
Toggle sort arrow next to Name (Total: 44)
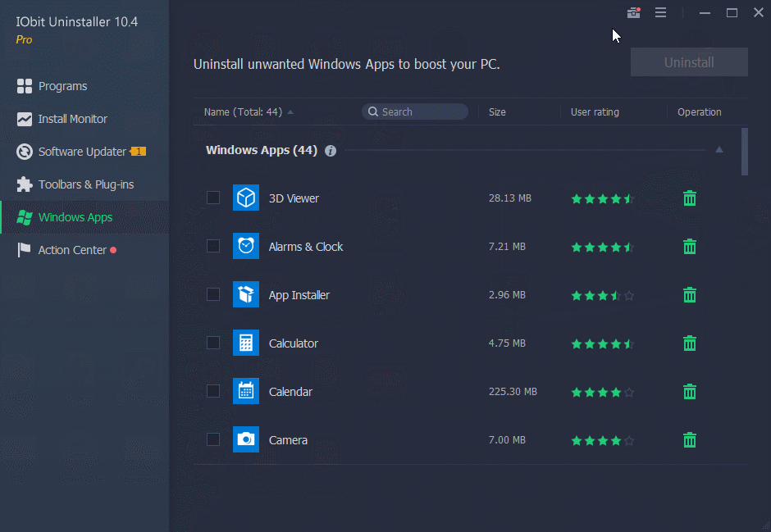[x=290, y=112]
